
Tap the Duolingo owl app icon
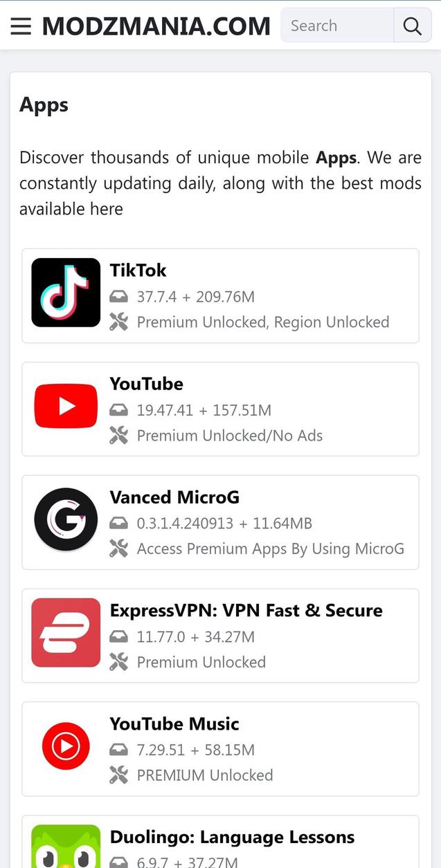pos(65,849)
